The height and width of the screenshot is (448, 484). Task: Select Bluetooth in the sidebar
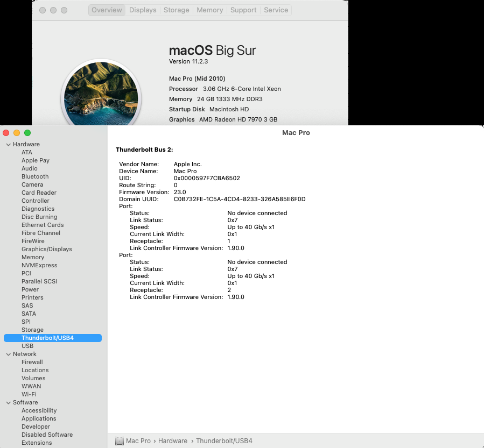click(x=35, y=176)
